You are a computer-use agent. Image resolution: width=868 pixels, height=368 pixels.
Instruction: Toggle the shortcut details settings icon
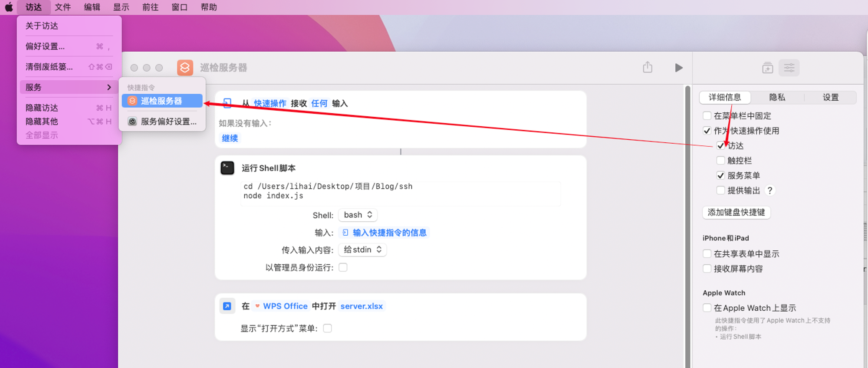pos(789,68)
